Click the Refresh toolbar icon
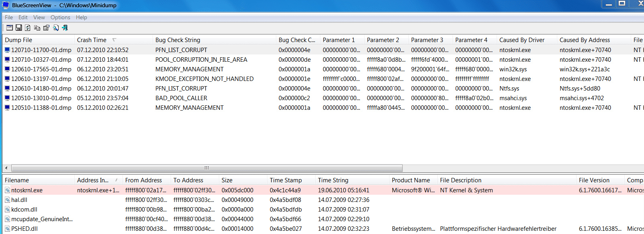644x234 pixels. pos(28,28)
